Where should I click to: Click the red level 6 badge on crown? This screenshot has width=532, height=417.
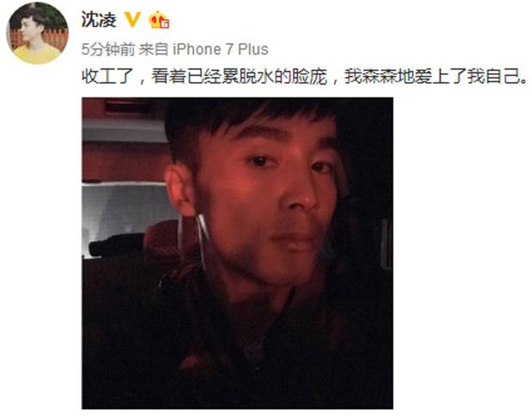tap(165, 24)
